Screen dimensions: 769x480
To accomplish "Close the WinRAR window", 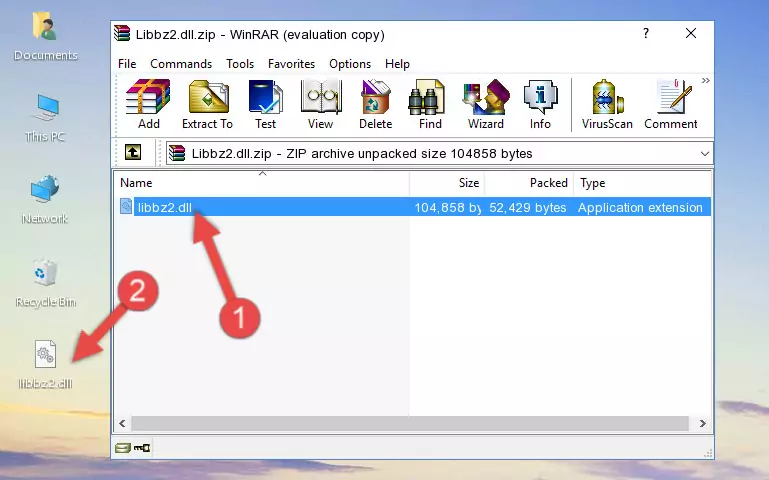I will (x=691, y=33).
